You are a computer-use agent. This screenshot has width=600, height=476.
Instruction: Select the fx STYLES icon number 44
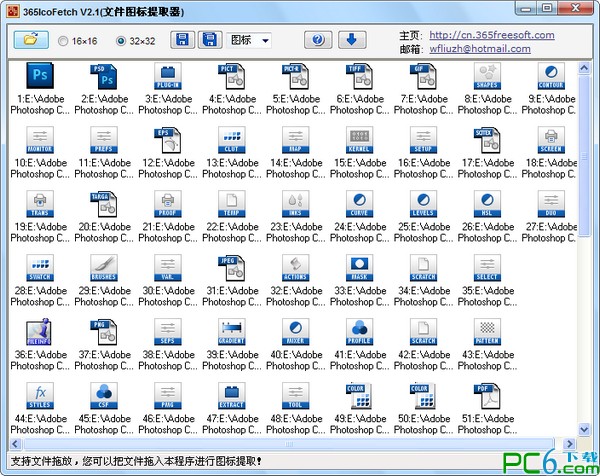[40, 395]
